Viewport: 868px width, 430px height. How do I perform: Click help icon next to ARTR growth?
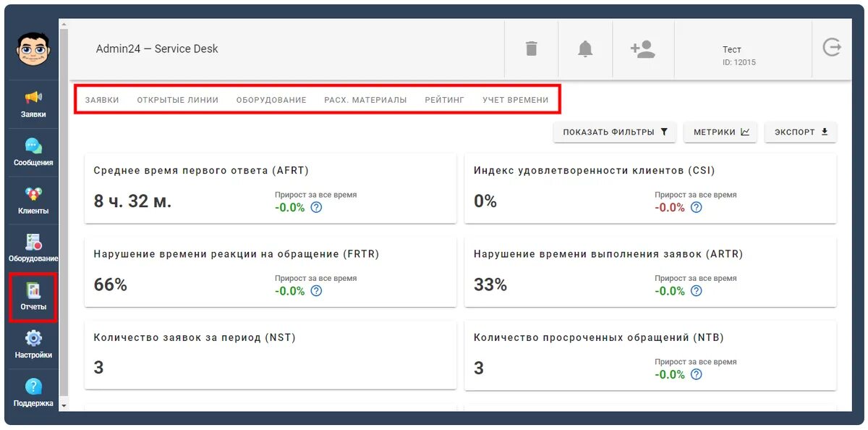pos(696,291)
